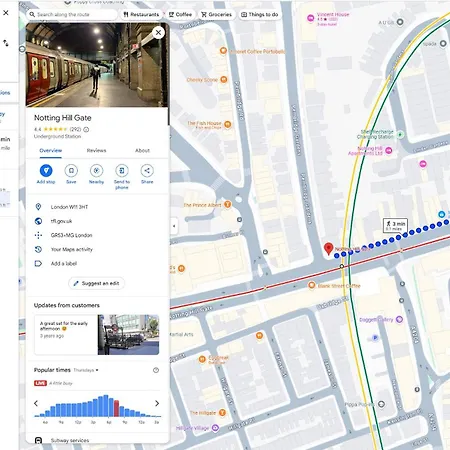Click the Search along the route field
This screenshot has height=450, width=450.
coord(72,14)
